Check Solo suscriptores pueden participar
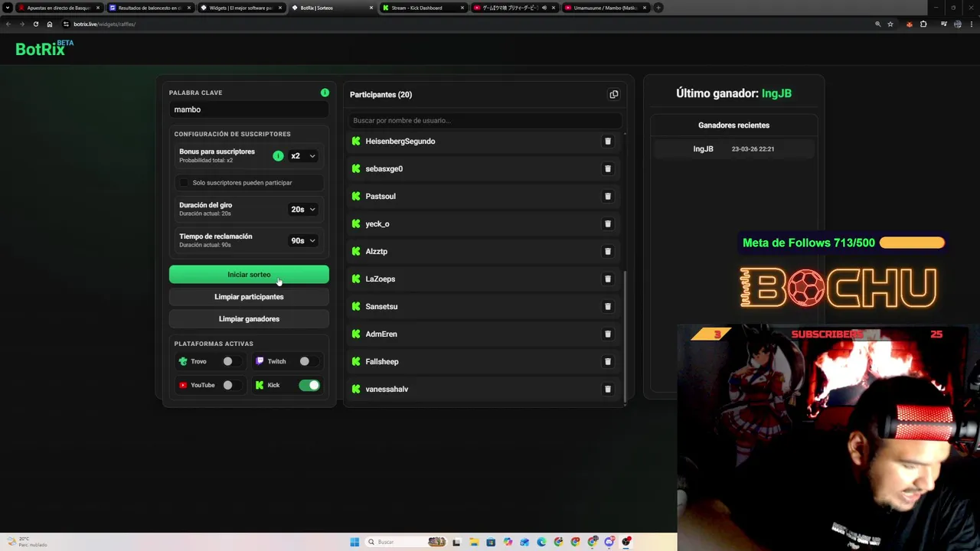The height and width of the screenshot is (551, 980). coord(184,183)
